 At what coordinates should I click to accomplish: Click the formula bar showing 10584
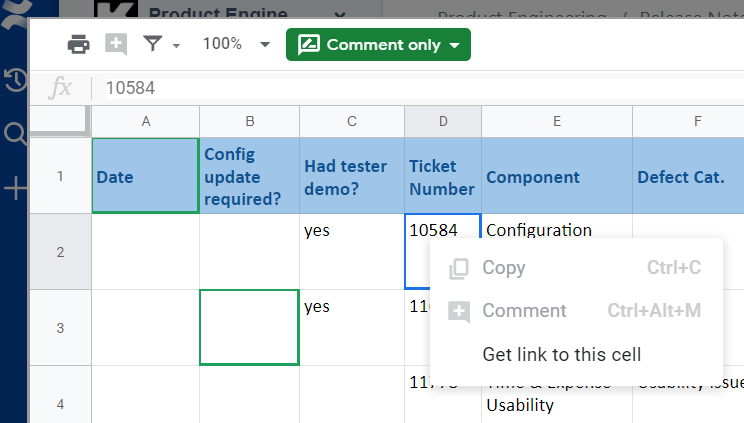coord(400,88)
